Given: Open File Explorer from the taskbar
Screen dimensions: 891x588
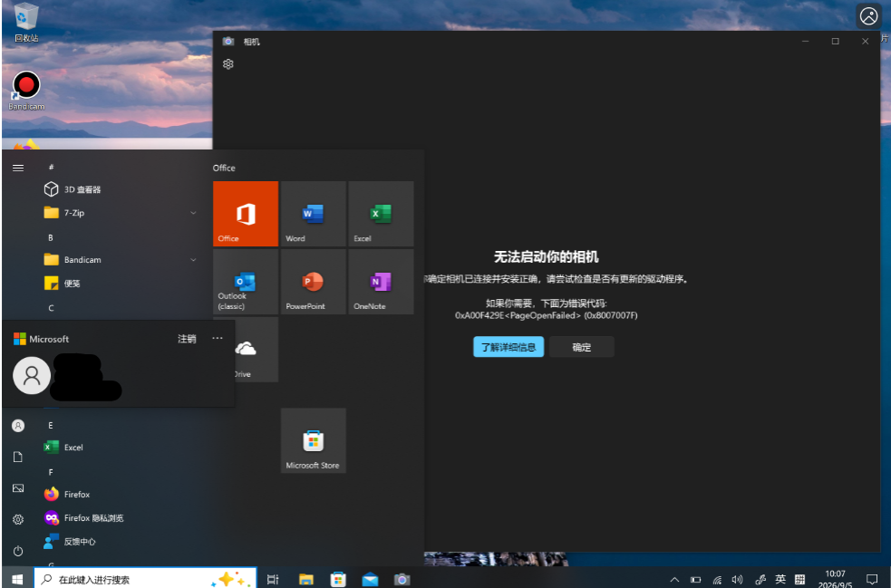Looking at the screenshot, I should point(305,579).
